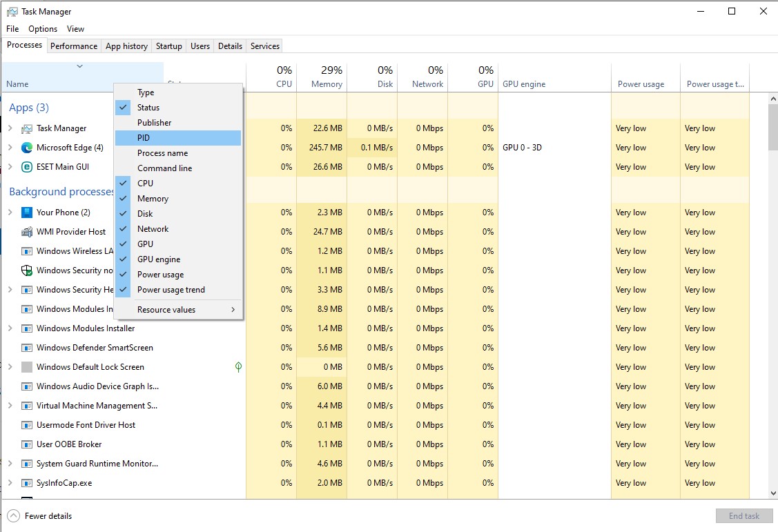Expand the ESET Main GUI row

(10, 167)
